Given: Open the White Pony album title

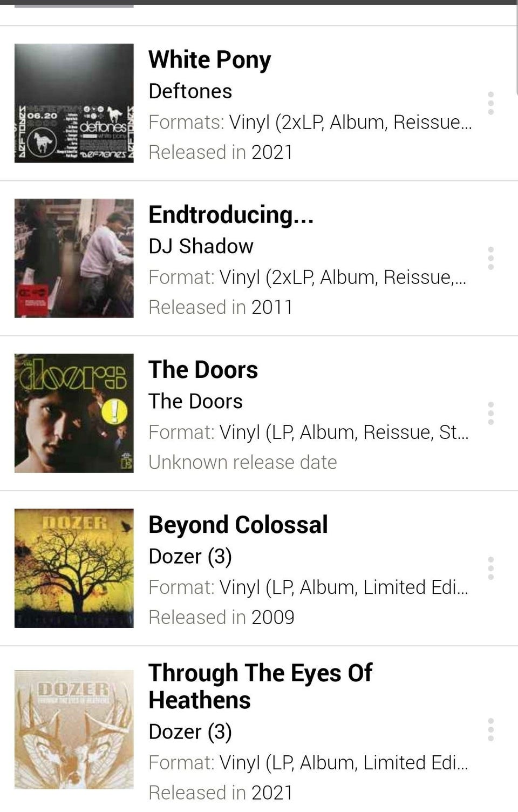Looking at the screenshot, I should 210,60.
